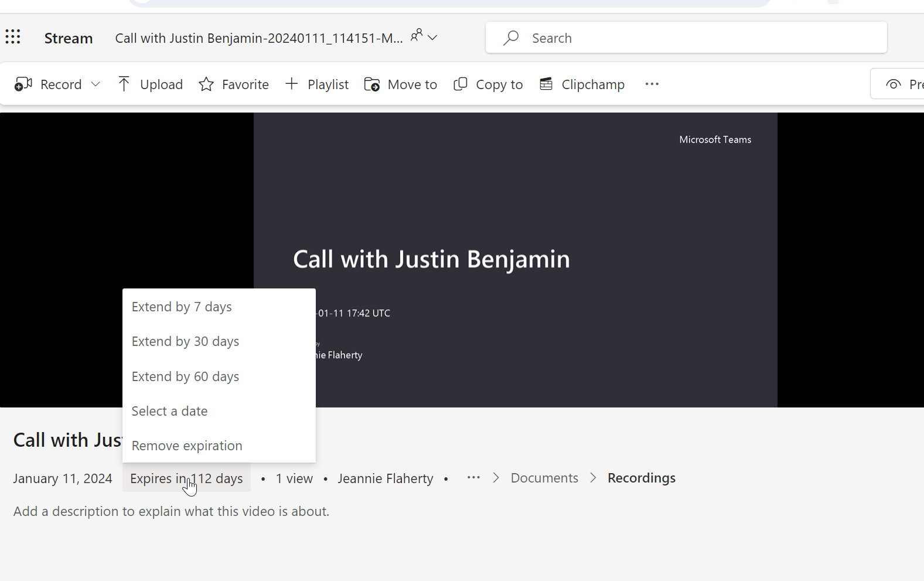Viewport: 924px width, 581px height.
Task: Click the Upload arrow icon
Action: pyautogui.click(x=124, y=84)
